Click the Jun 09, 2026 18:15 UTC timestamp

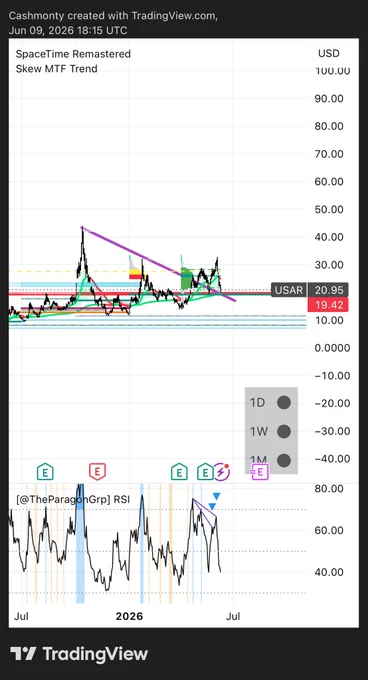[x=68, y=30]
